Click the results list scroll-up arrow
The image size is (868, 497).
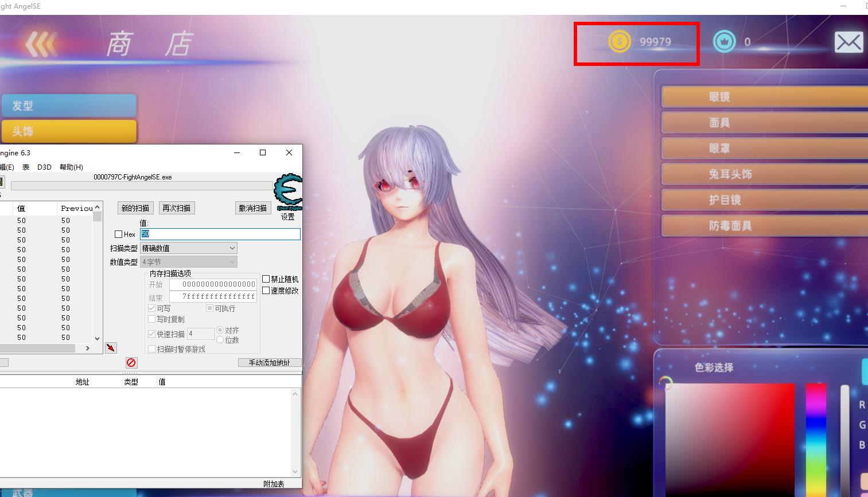click(x=97, y=207)
